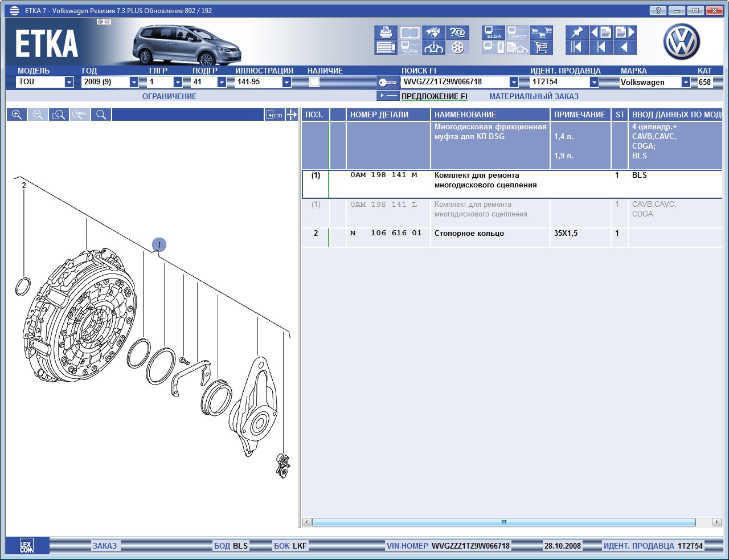Click the scrollbar left arrow

[x=307, y=522]
